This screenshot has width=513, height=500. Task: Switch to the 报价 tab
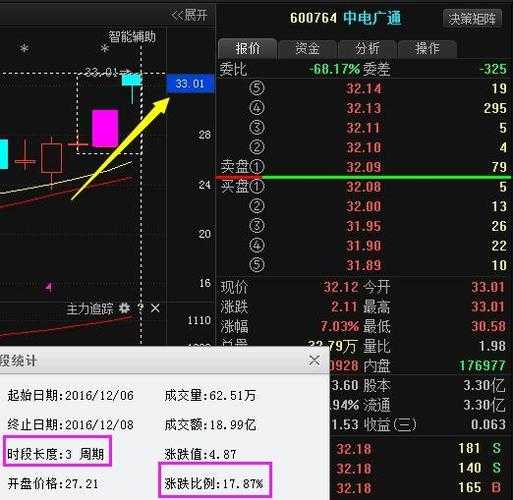(x=247, y=49)
